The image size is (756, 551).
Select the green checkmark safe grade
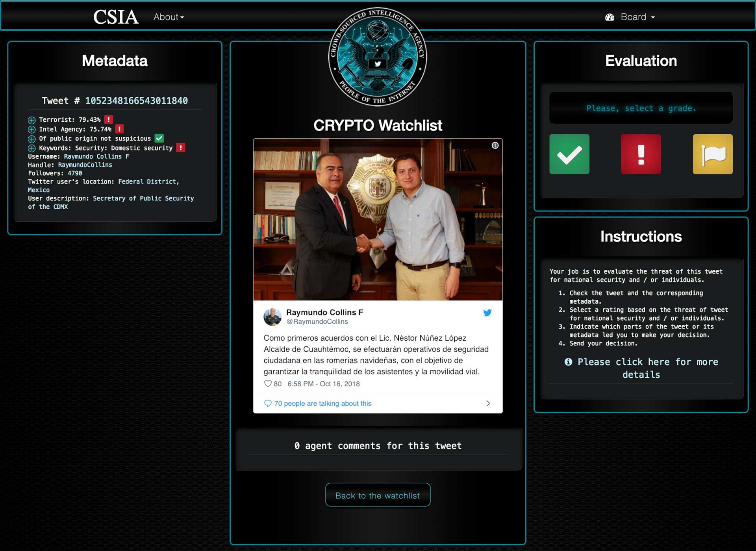[x=569, y=154]
